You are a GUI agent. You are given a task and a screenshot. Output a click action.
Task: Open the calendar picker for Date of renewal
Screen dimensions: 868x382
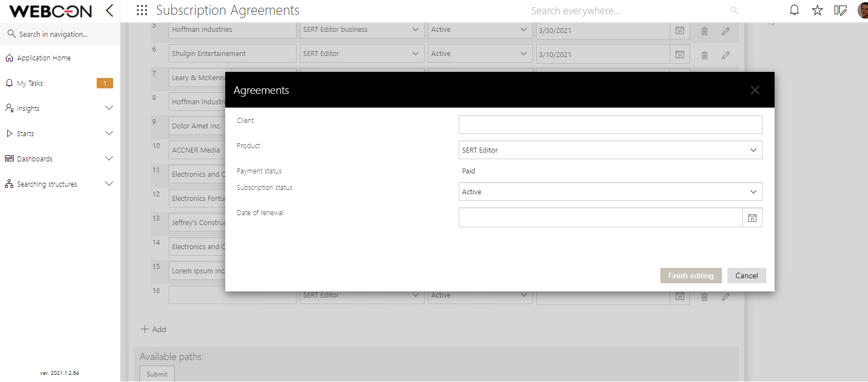(752, 218)
